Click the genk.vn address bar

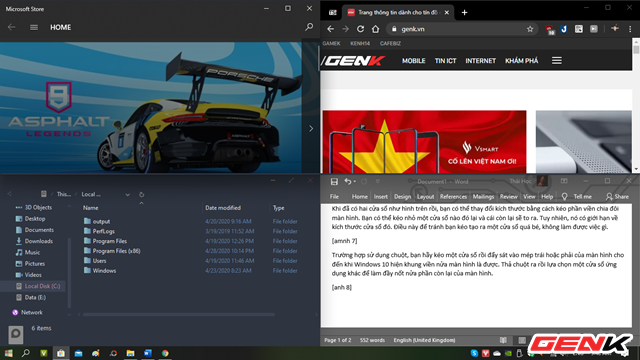pos(461,29)
